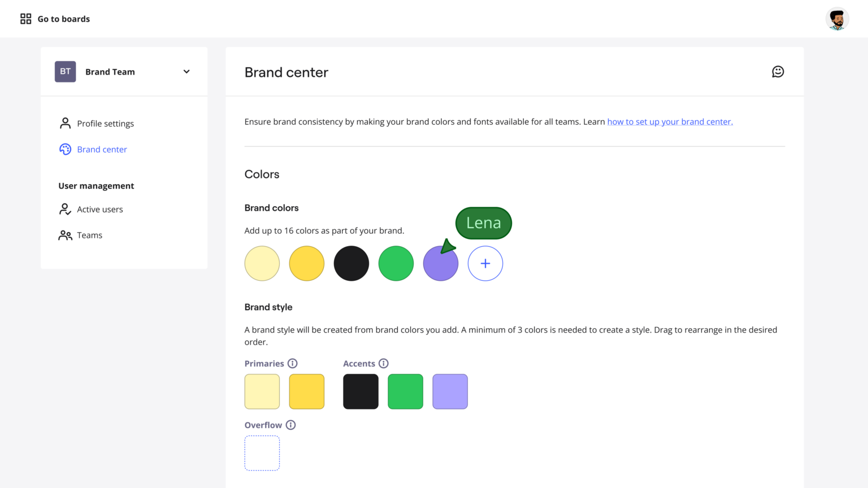The width and height of the screenshot is (868, 488).
Task: Open the Teams section
Action: pos(89,236)
